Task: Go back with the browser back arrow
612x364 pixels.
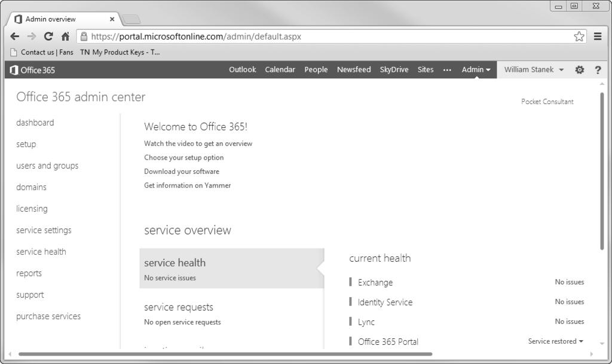Action: point(15,36)
